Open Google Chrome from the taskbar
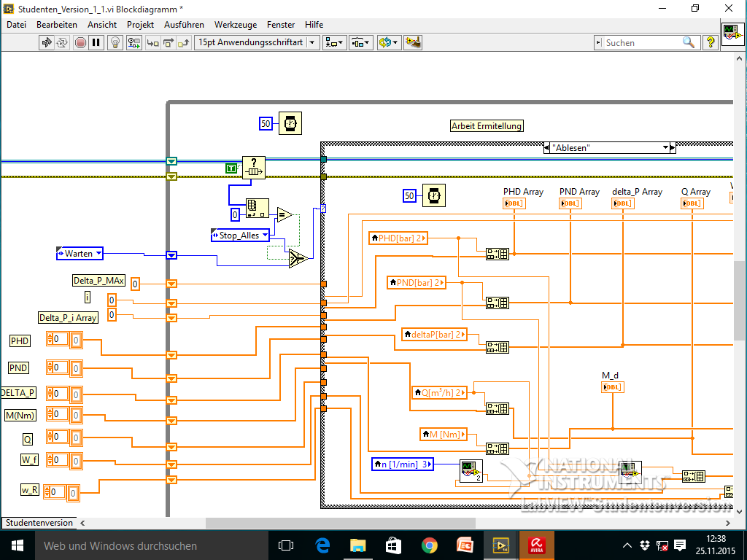 [429, 545]
